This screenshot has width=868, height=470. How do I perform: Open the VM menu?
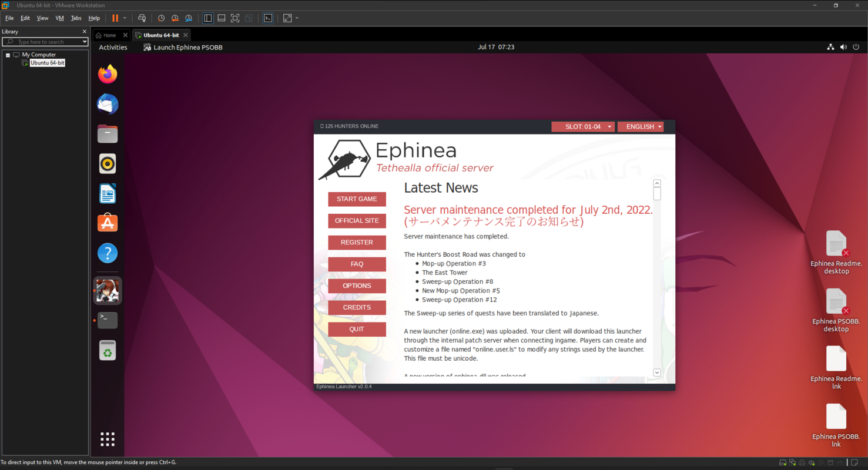coord(59,18)
